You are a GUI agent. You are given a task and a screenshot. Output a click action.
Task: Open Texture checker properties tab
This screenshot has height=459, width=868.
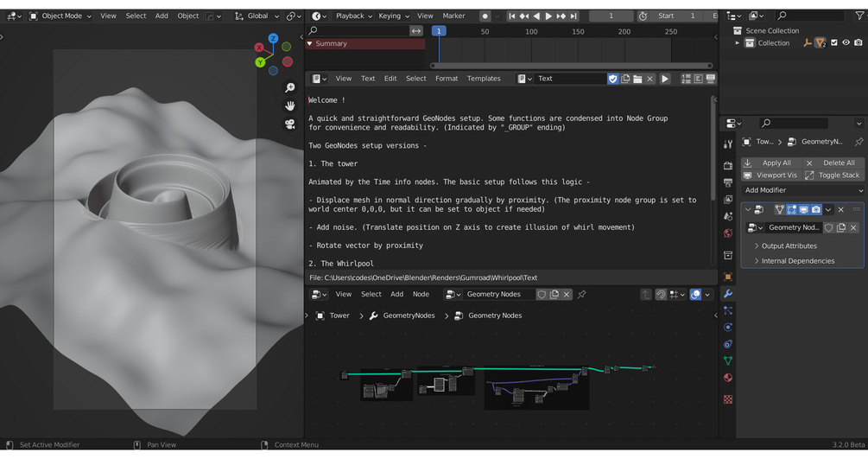[728, 399]
